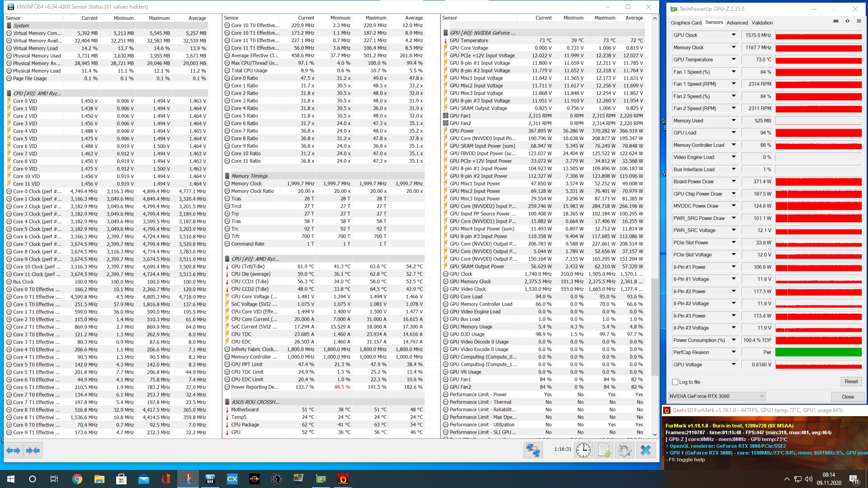Click the GPU-Z Close button
Screen dimensions: 868x488
click(848, 397)
